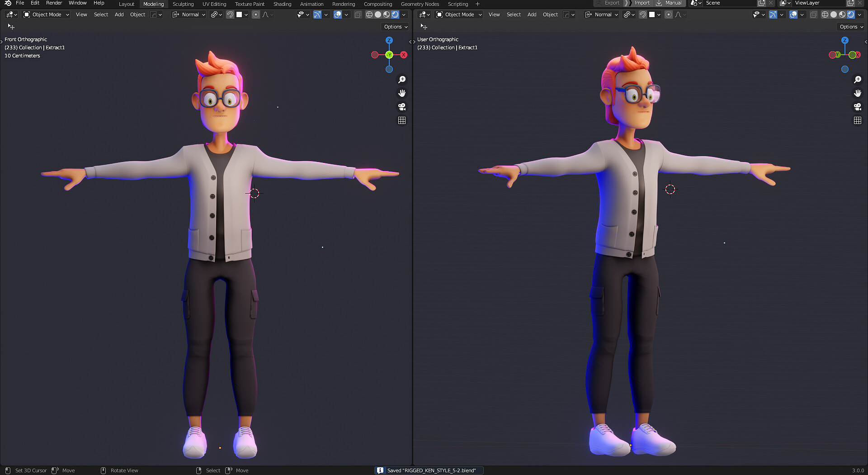This screenshot has height=475, width=868.
Task: Open the Object Mode dropdown
Action: tap(45, 14)
